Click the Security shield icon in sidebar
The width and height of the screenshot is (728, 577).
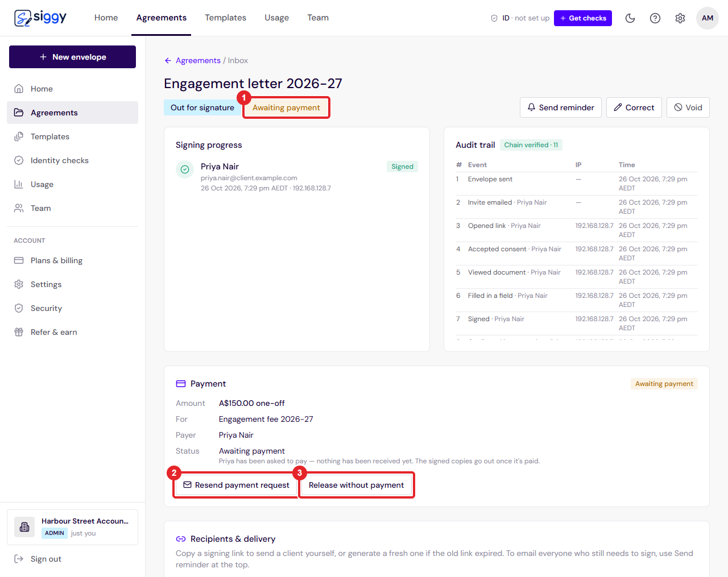19,308
